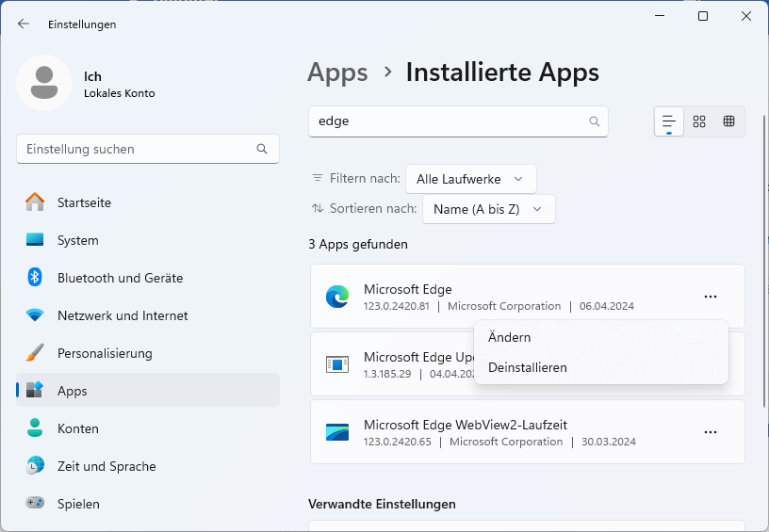This screenshot has height=532, width=769.
Task: Switch to tile table view layout
Action: point(728,121)
